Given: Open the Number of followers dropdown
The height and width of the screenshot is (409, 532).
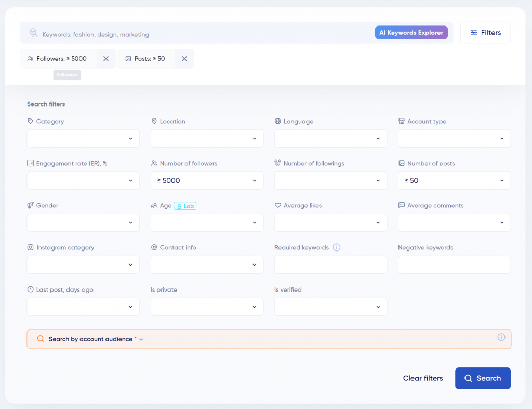Looking at the screenshot, I should click(x=207, y=180).
